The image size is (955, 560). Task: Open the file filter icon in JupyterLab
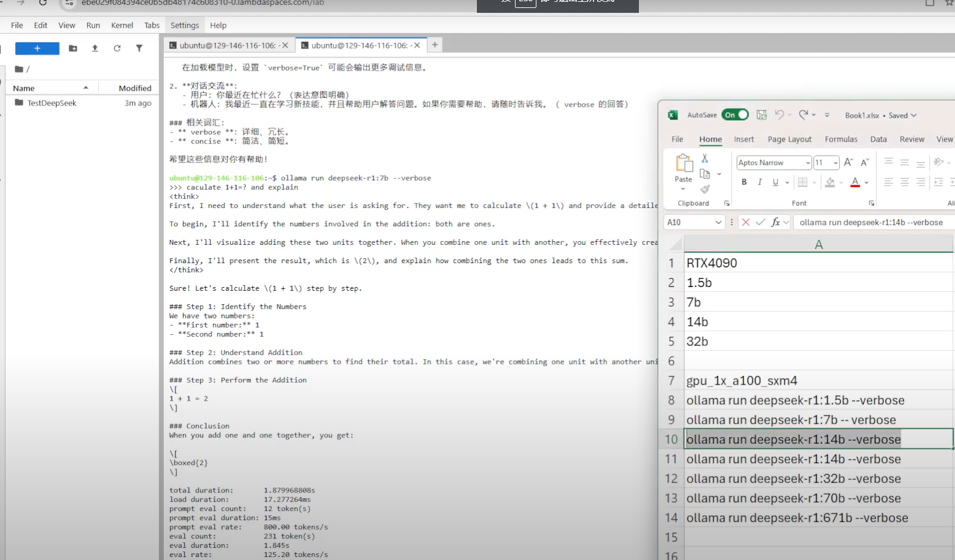point(139,48)
